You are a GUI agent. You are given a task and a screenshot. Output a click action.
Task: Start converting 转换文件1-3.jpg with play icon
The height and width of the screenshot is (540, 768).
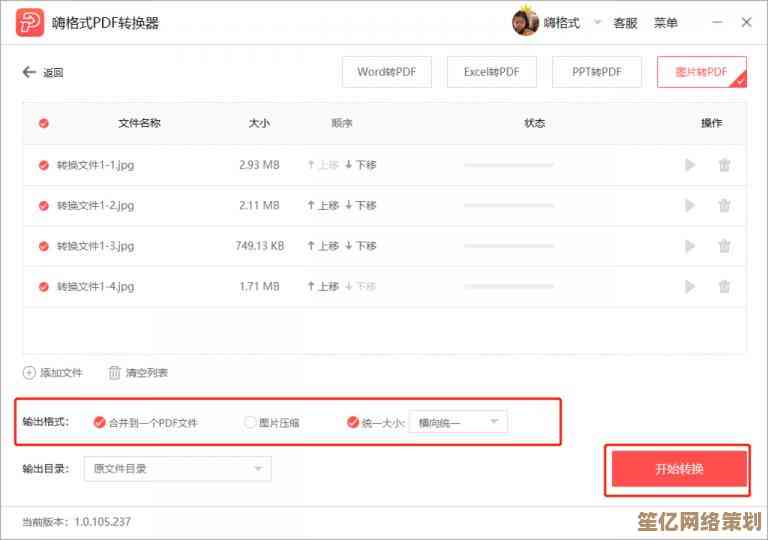tap(690, 246)
